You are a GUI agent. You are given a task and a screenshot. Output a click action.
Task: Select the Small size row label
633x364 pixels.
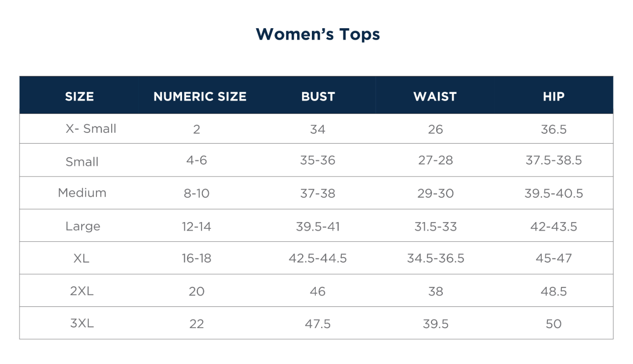(82, 162)
